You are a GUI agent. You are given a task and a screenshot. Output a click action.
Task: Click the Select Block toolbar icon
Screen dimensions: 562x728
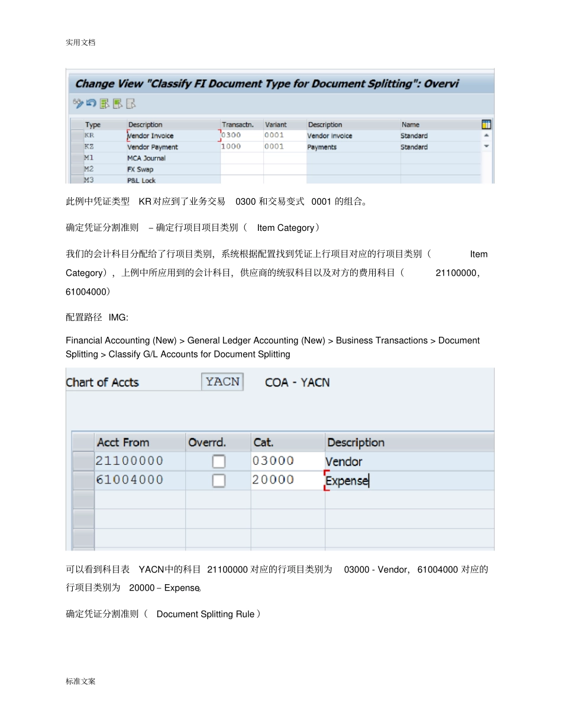tap(118, 104)
